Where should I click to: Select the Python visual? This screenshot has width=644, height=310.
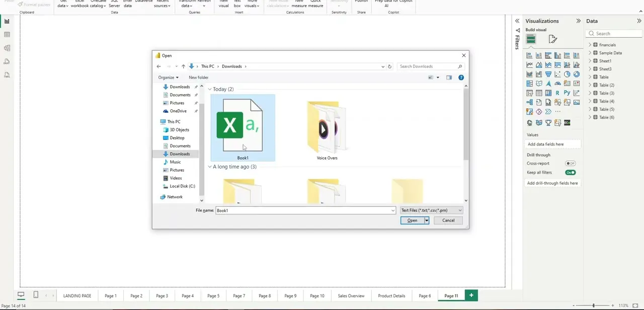[567, 93]
